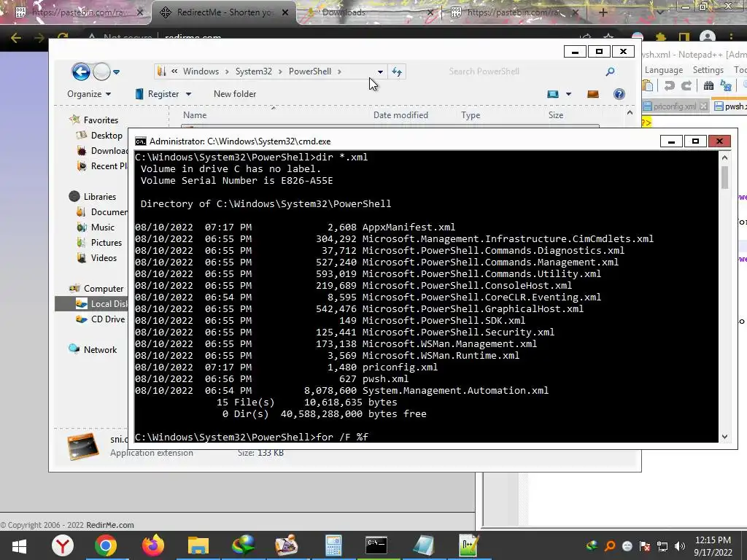Click the browser Back arrow
This screenshot has width=747, height=560.
(15, 38)
